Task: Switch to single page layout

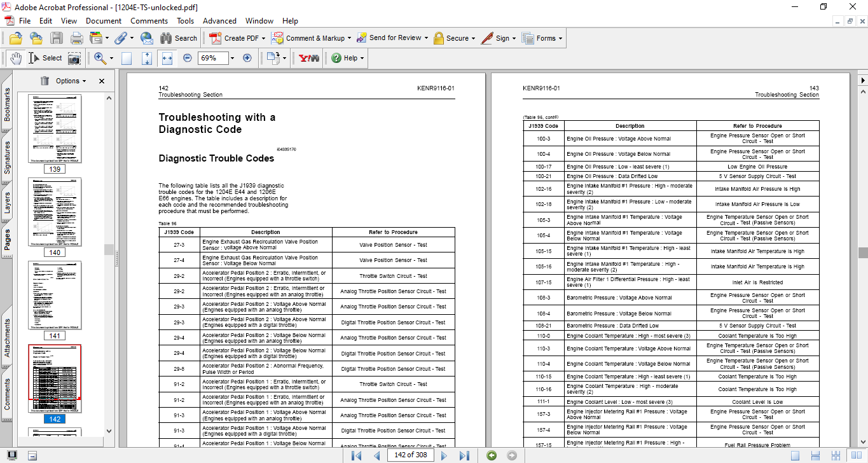Action: click(796, 455)
